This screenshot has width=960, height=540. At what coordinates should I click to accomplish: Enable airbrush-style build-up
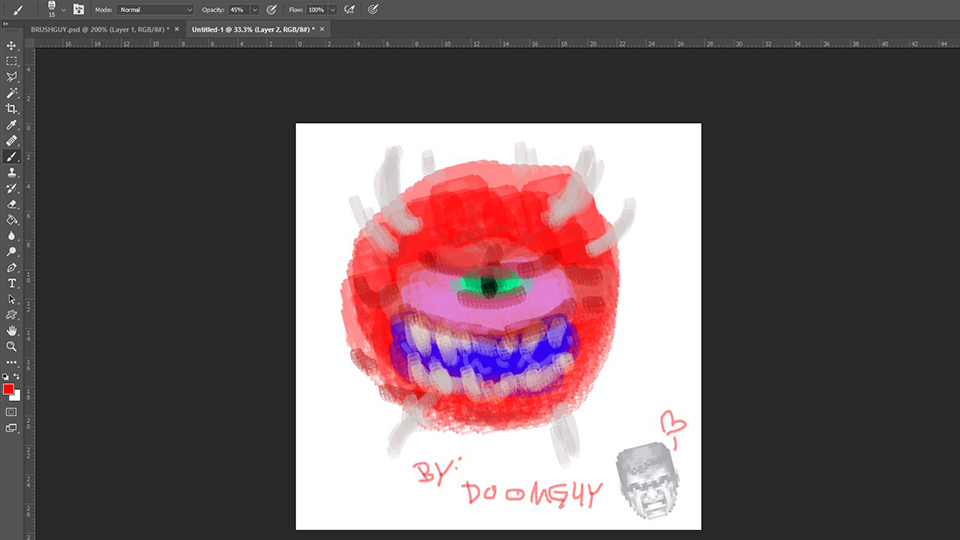tap(350, 9)
